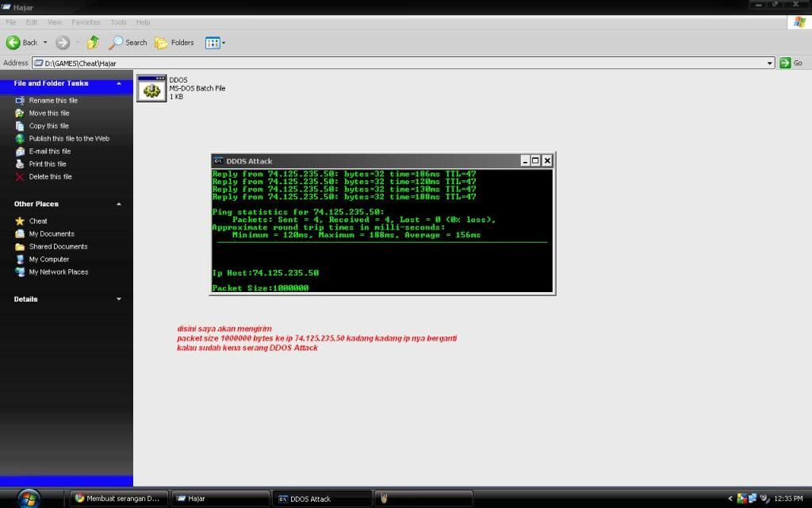
Task: Click the Back arrow icon in toolbar
Action: point(13,43)
